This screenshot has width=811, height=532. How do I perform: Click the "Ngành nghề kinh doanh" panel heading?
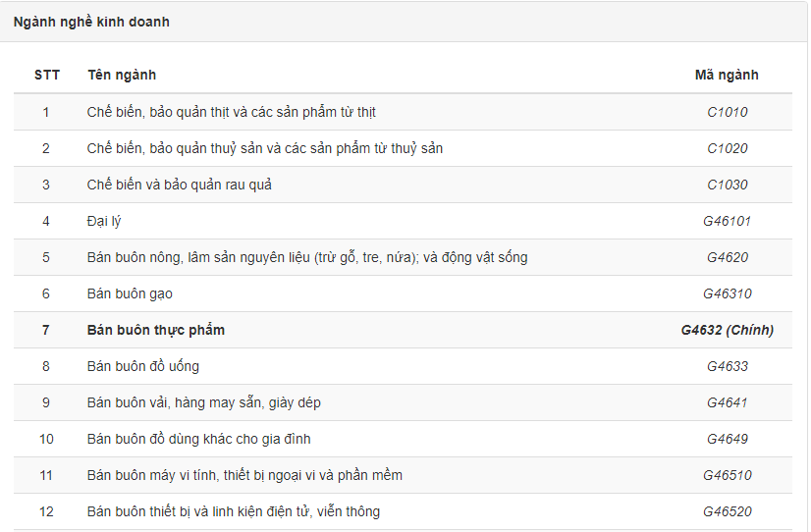(x=91, y=22)
